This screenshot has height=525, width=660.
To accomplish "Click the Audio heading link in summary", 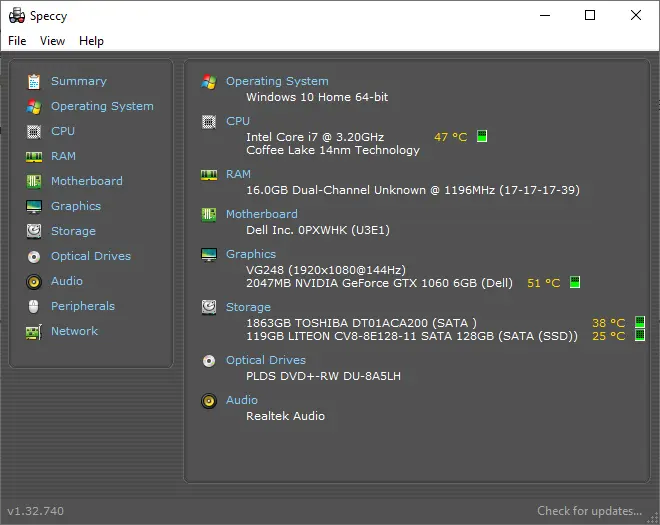I will [x=242, y=400].
